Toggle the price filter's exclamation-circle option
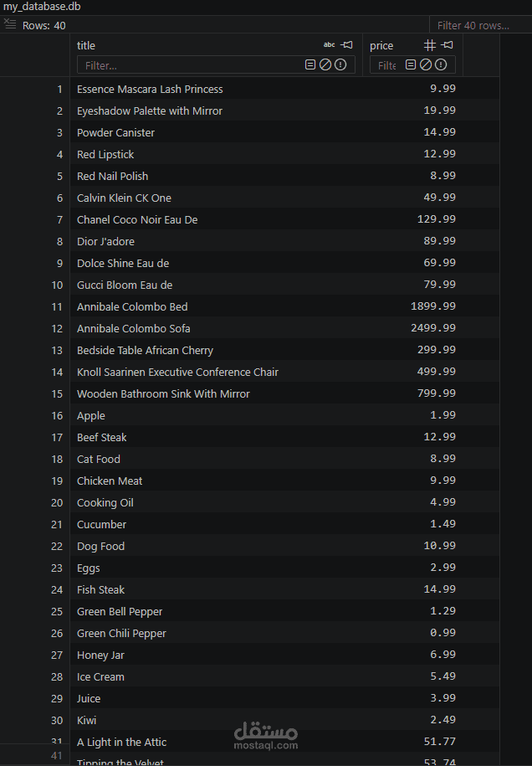The image size is (532, 766). click(x=441, y=64)
